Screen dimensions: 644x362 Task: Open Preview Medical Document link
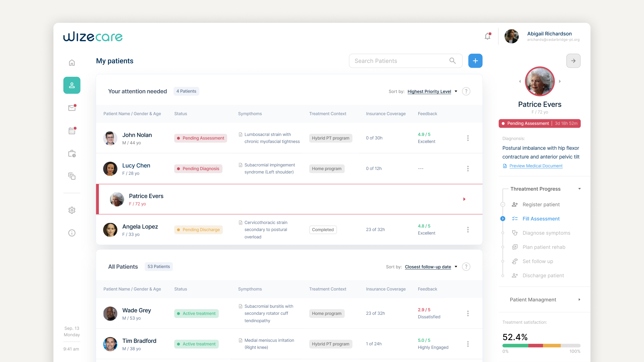click(536, 166)
